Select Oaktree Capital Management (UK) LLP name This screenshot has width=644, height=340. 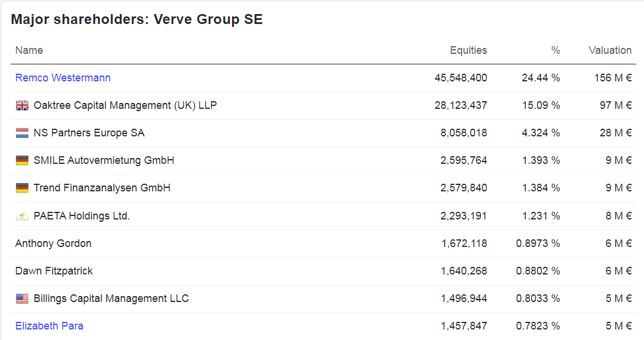point(125,106)
